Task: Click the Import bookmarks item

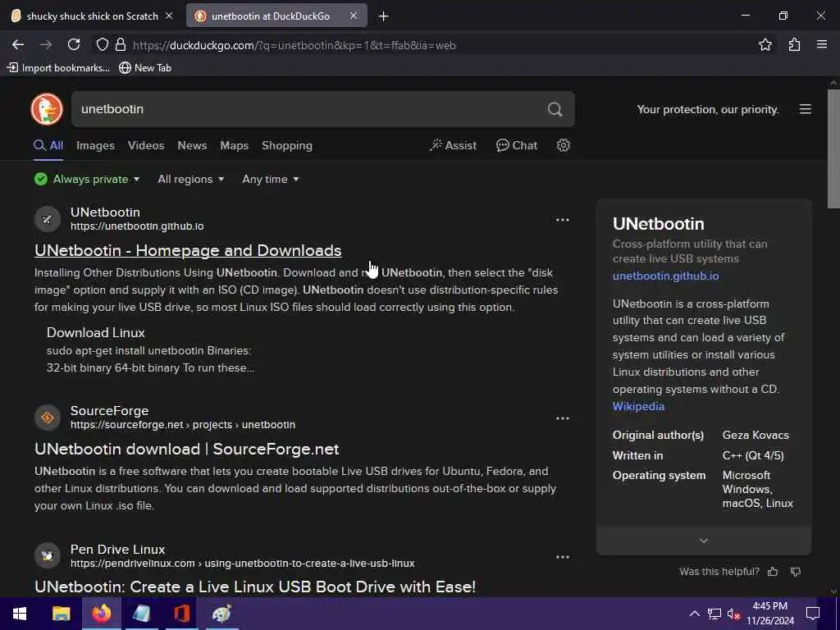Action: [x=58, y=67]
